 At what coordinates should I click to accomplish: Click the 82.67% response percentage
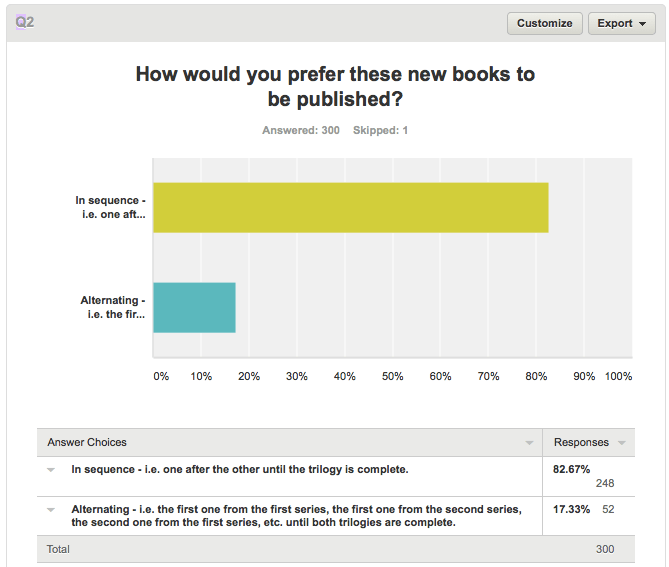[x=572, y=468]
